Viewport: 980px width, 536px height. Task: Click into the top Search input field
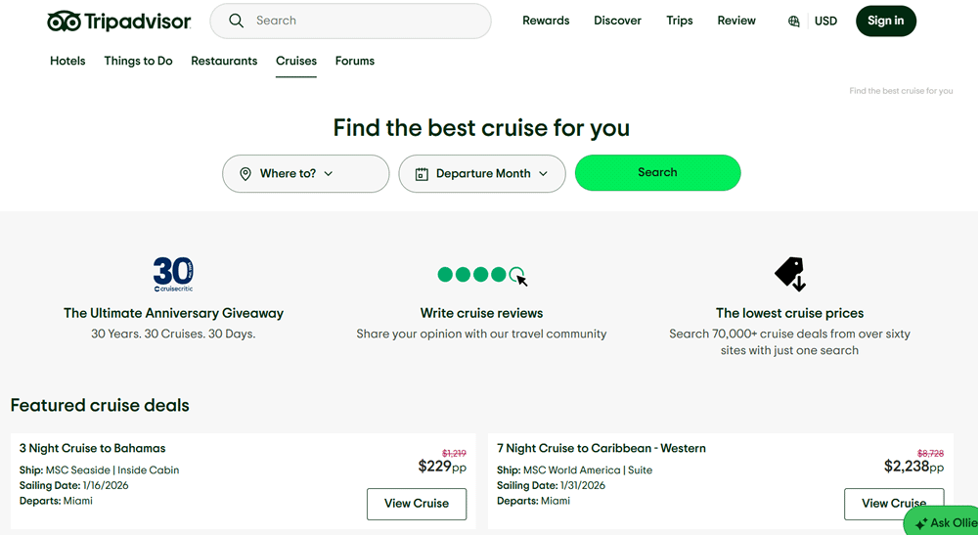click(x=362, y=21)
